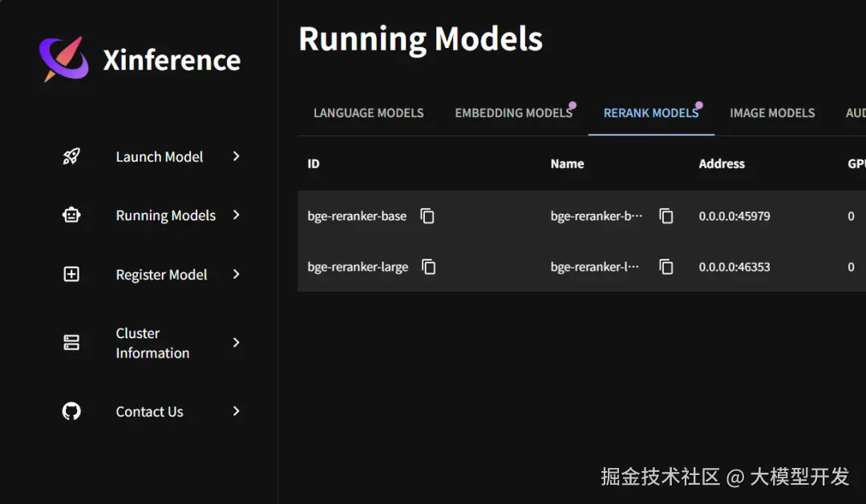Click the Launch Model rocket icon

coord(71,156)
